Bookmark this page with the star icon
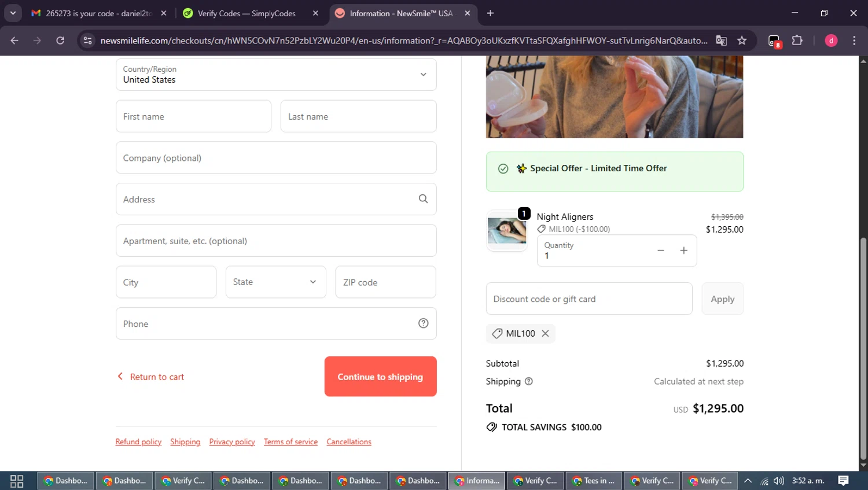Image resolution: width=868 pixels, height=490 pixels. (x=742, y=40)
